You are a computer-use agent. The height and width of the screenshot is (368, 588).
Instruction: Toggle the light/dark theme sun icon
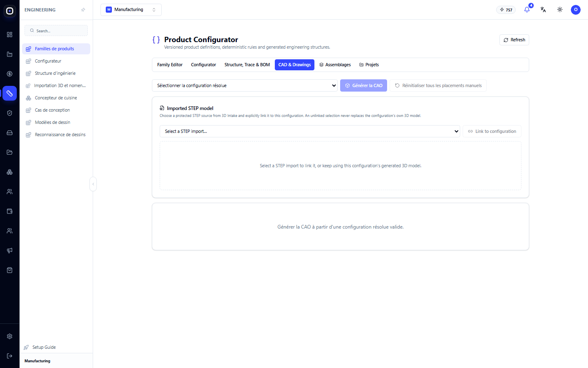[x=560, y=9]
